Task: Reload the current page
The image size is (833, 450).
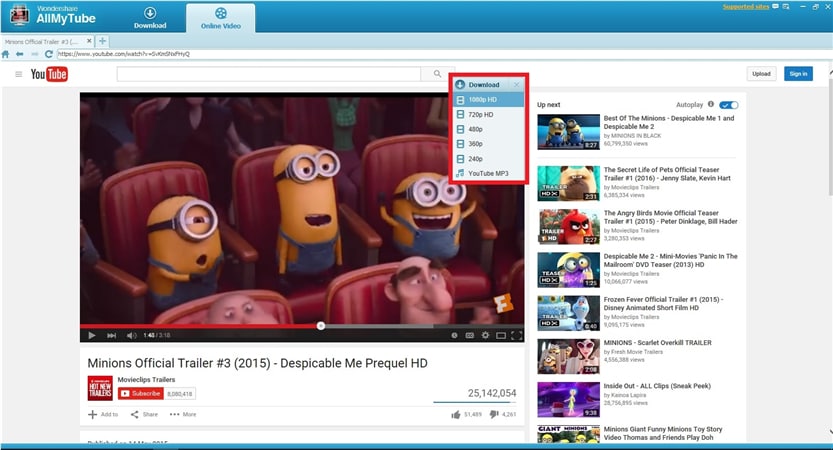Action: pyautogui.click(x=49, y=54)
